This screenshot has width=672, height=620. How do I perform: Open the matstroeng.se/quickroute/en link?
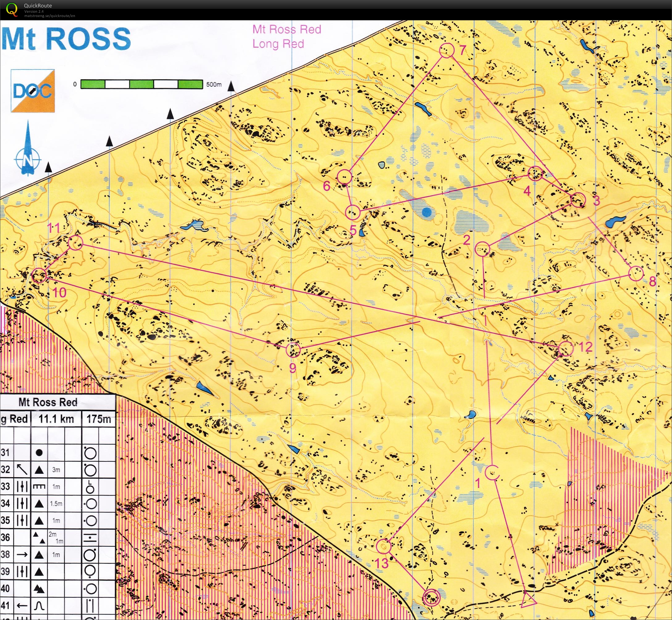point(50,16)
